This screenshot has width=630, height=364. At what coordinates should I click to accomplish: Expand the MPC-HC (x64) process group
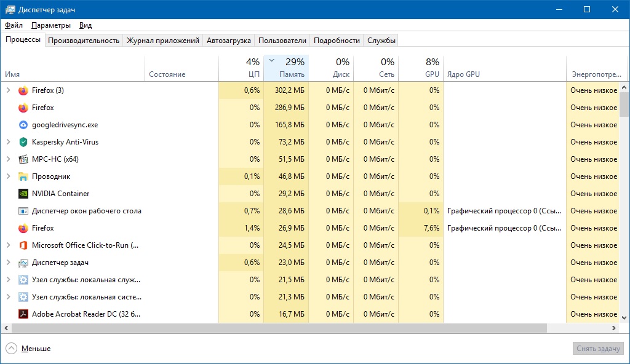[x=8, y=159]
